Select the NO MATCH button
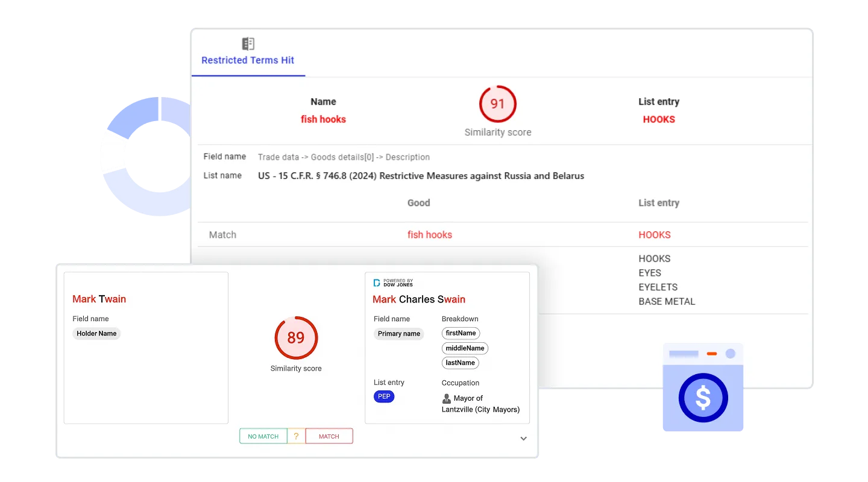 point(263,436)
